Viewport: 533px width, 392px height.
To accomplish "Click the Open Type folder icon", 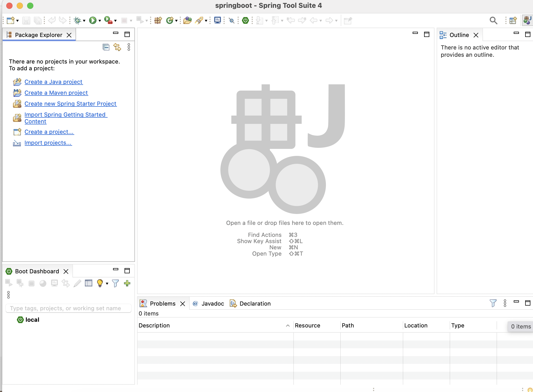I will pyautogui.click(x=187, y=20).
